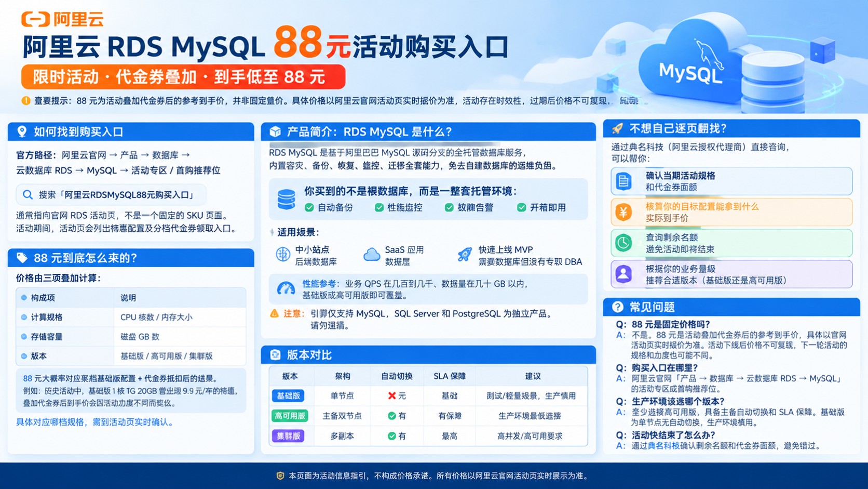This screenshot has width=868, height=489.
Task: Select the 基础版 badge in the comparison table
Action: [x=288, y=396]
